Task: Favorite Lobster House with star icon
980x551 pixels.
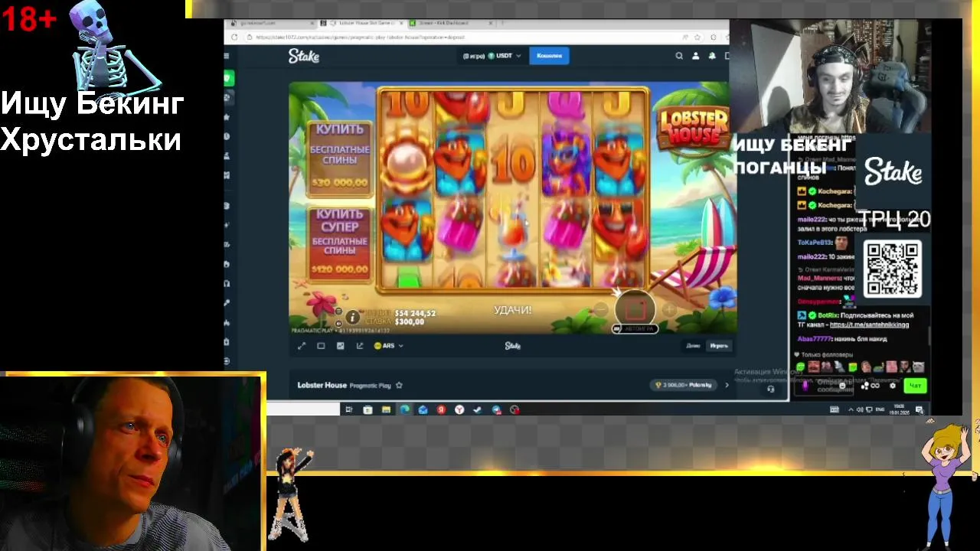Action: point(399,385)
